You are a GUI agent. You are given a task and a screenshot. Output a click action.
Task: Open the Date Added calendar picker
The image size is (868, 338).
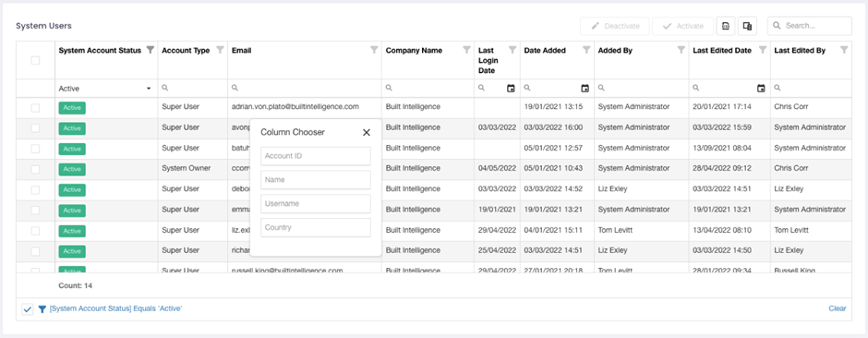pyautogui.click(x=585, y=88)
